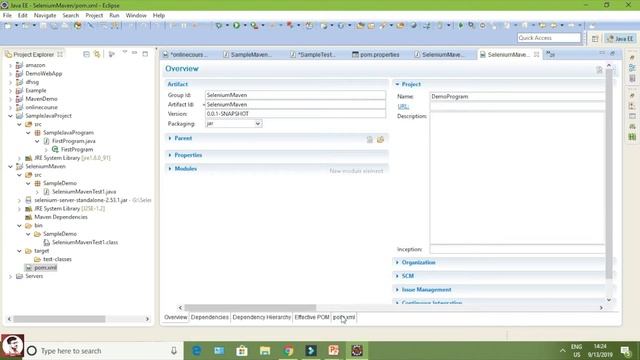Collapse all in Project Explorer toolbar
This screenshot has width=640, height=360.
coord(86,54)
